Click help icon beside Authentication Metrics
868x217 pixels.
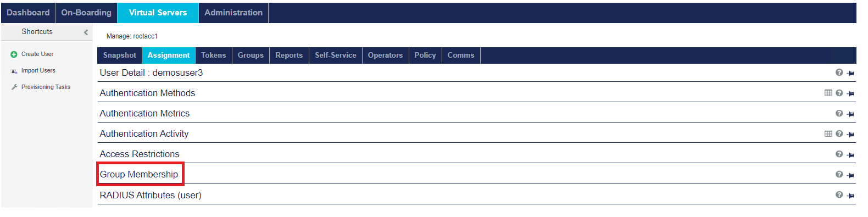click(839, 114)
